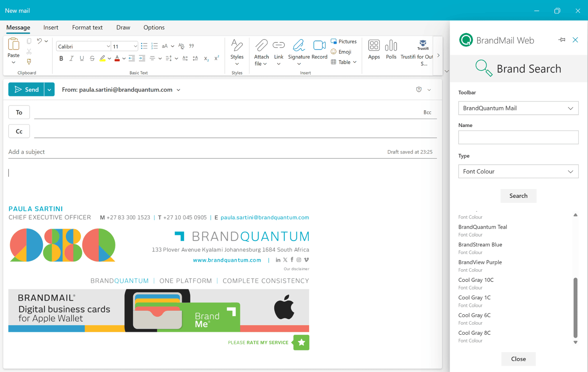The height and width of the screenshot is (372, 588).
Task: Increase paragraph indent
Action: 142,59
